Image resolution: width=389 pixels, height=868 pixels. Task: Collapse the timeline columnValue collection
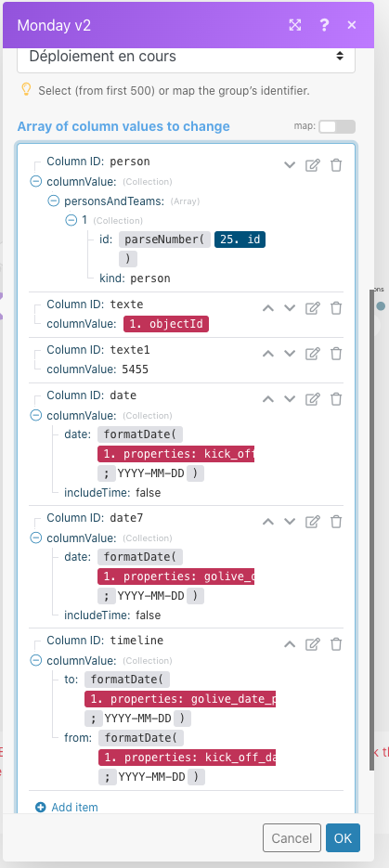tap(36, 660)
